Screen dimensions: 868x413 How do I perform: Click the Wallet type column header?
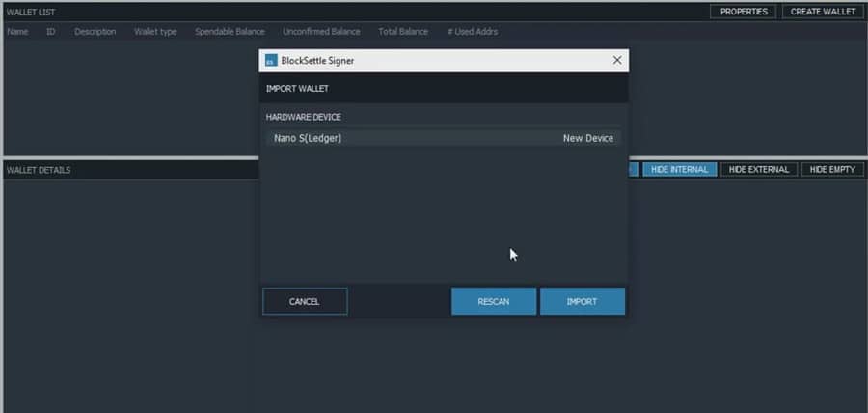[x=155, y=32]
